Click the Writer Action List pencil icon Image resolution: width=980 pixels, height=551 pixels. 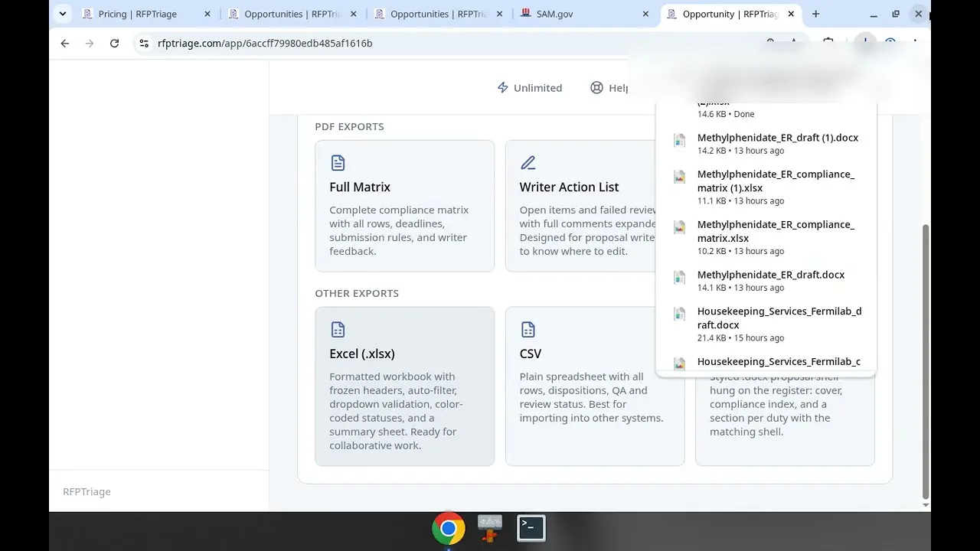point(528,162)
